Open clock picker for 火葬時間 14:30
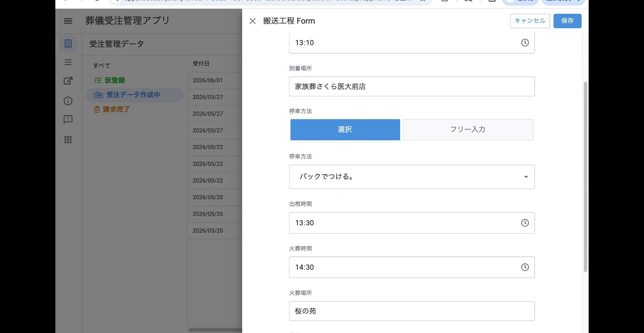644x333 pixels. point(525,267)
